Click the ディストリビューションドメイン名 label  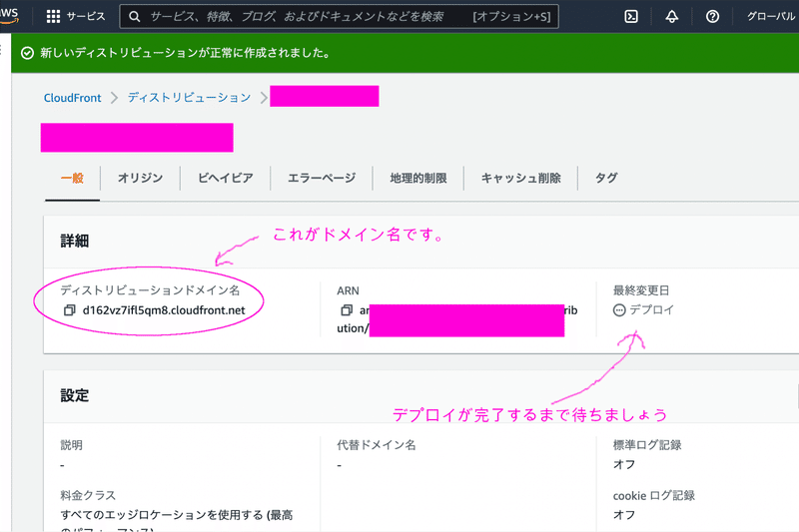coord(150,290)
